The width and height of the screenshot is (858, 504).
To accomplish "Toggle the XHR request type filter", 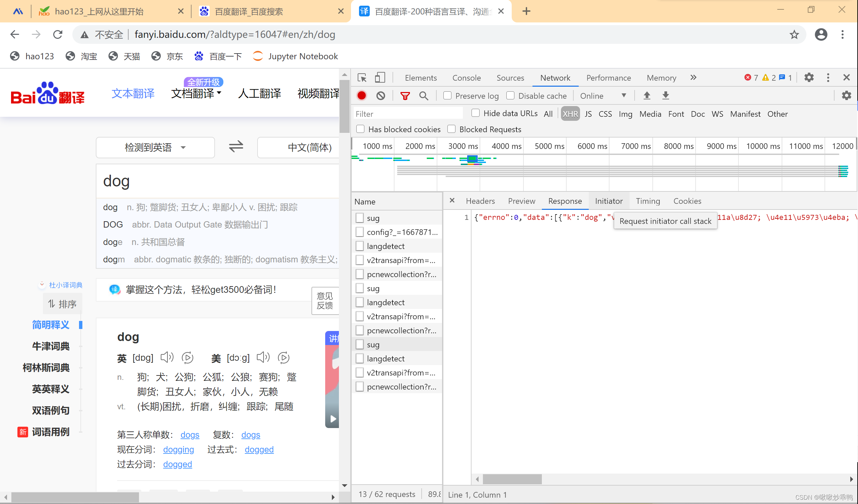I will [x=570, y=114].
